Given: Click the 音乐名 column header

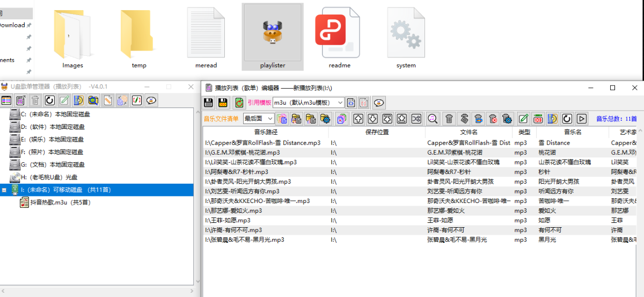Looking at the screenshot, I should pyautogui.click(x=573, y=132).
